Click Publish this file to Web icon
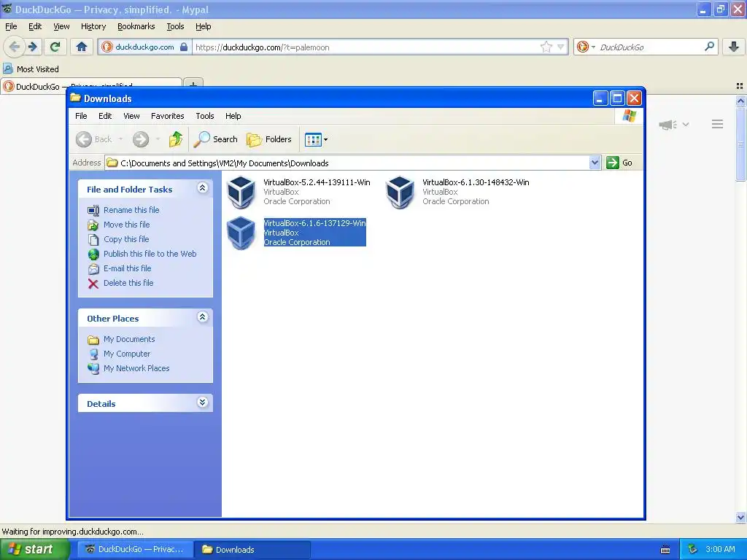 93,254
